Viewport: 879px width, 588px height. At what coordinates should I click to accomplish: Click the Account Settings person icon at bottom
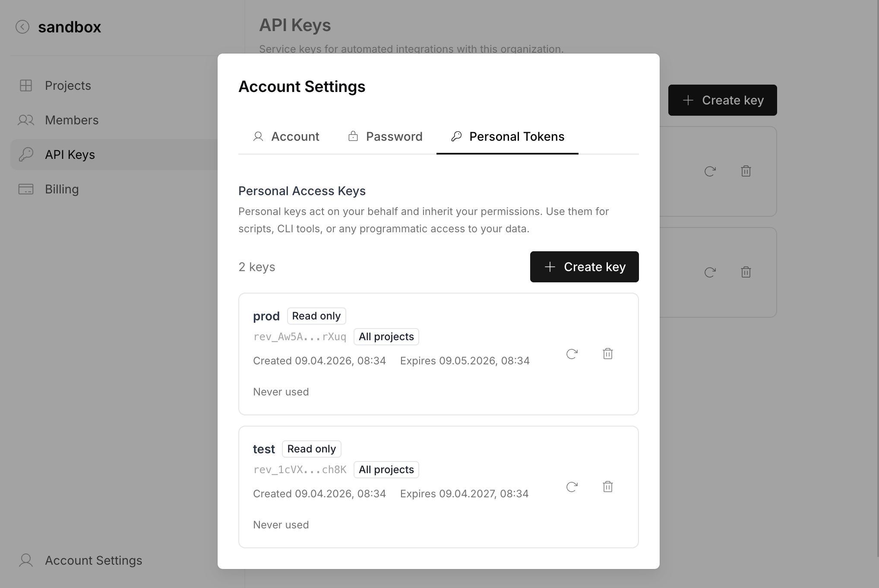click(x=25, y=560)
